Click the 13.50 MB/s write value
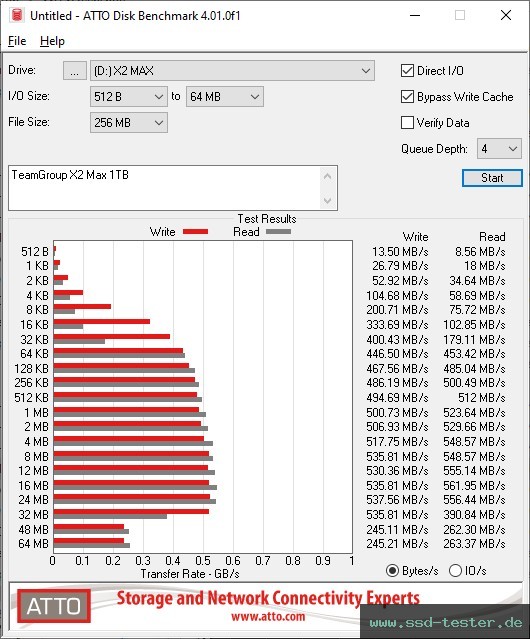The image size is (530, 639). [x=400, y=252]
